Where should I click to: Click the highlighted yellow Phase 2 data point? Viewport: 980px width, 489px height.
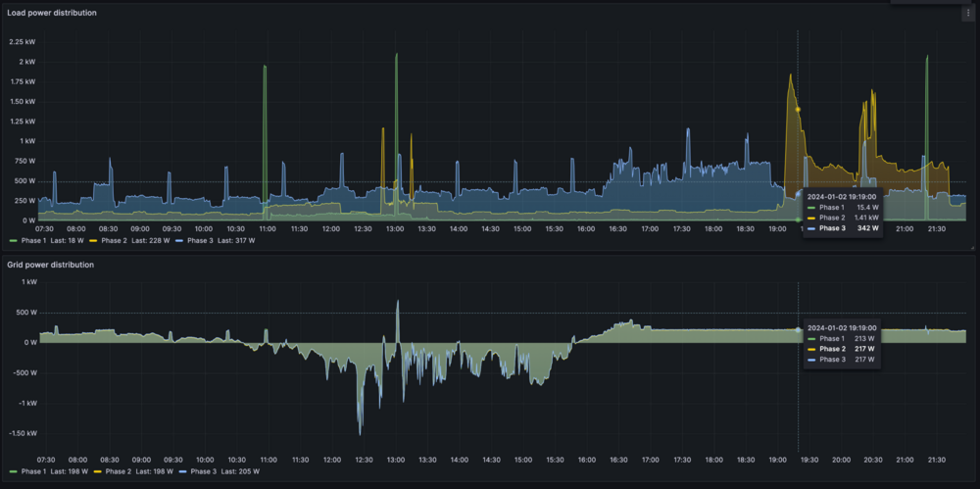pos(798,109)
